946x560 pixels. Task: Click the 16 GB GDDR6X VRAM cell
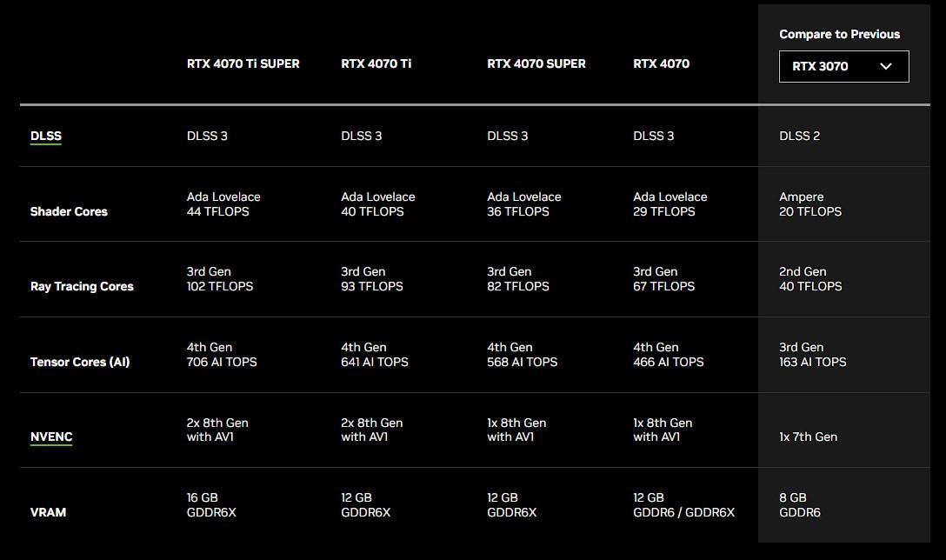[x=211, y=505]
